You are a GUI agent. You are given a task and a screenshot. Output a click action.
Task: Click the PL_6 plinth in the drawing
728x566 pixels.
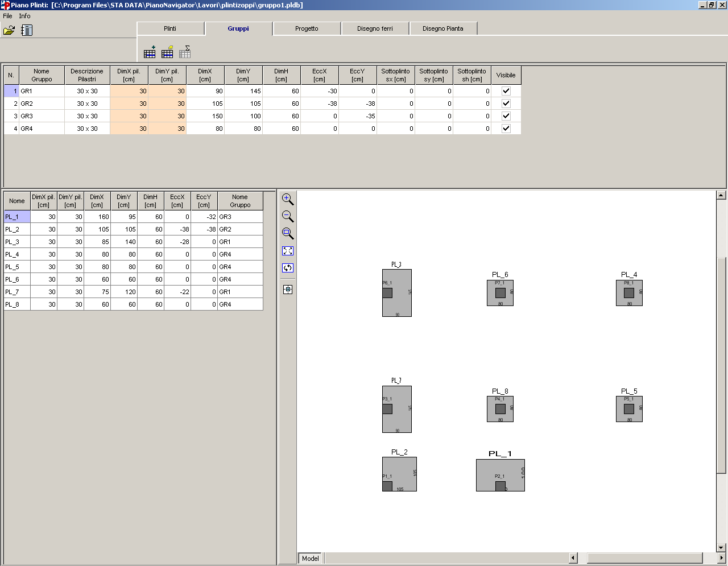click(500, 293)
